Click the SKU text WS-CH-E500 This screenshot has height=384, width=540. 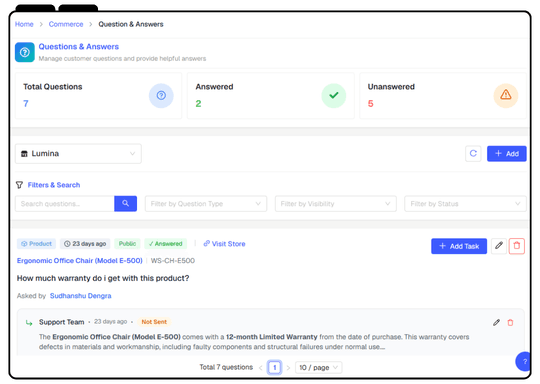tap(173, 261)
